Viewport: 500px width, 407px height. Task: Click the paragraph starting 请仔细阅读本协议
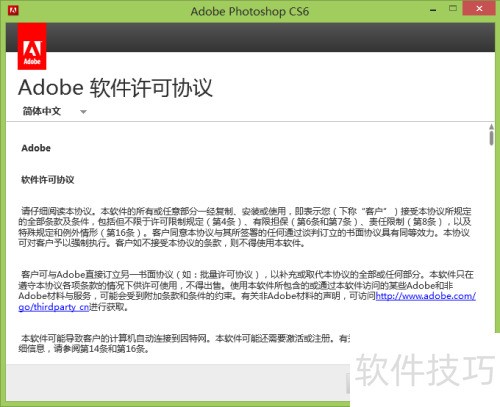click(245, 227)
